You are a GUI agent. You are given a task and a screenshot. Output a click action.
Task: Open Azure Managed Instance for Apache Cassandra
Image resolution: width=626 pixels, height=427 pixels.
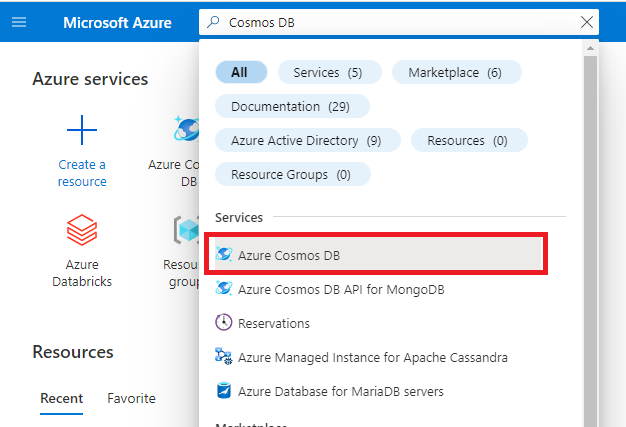373,357
